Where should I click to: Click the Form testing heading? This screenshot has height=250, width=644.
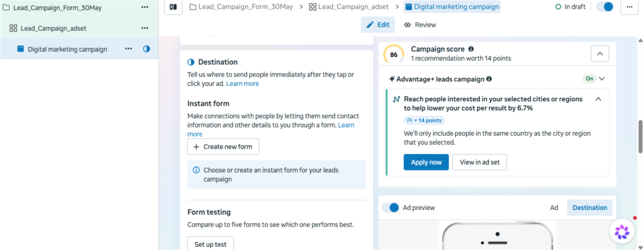pos(209,212)
